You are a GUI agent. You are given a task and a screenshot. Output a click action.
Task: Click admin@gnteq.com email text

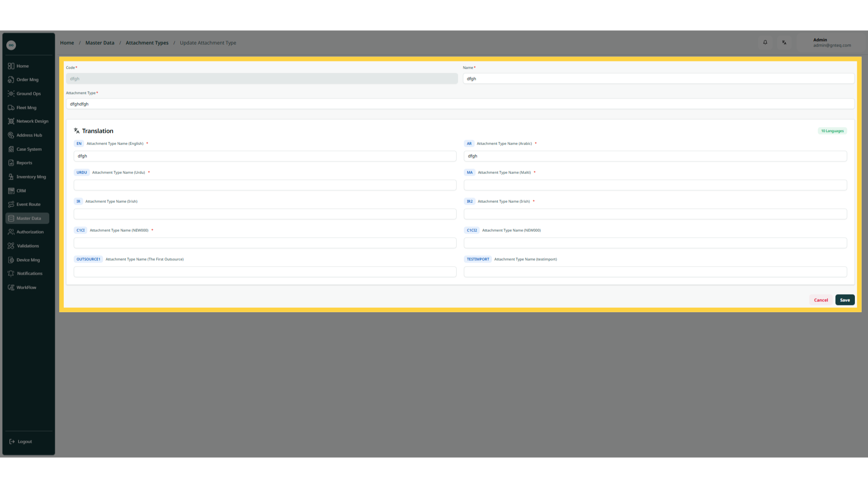pyautogui.click(x=832, y=45)
